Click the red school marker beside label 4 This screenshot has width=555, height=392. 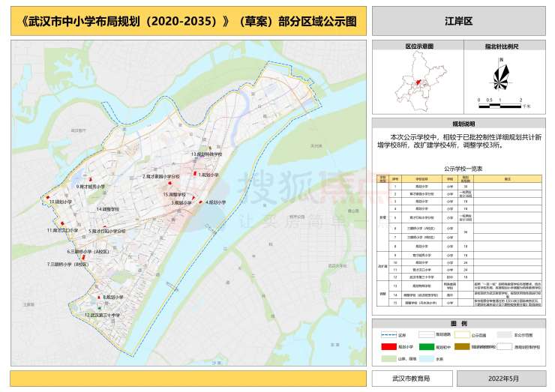[201, 202]
